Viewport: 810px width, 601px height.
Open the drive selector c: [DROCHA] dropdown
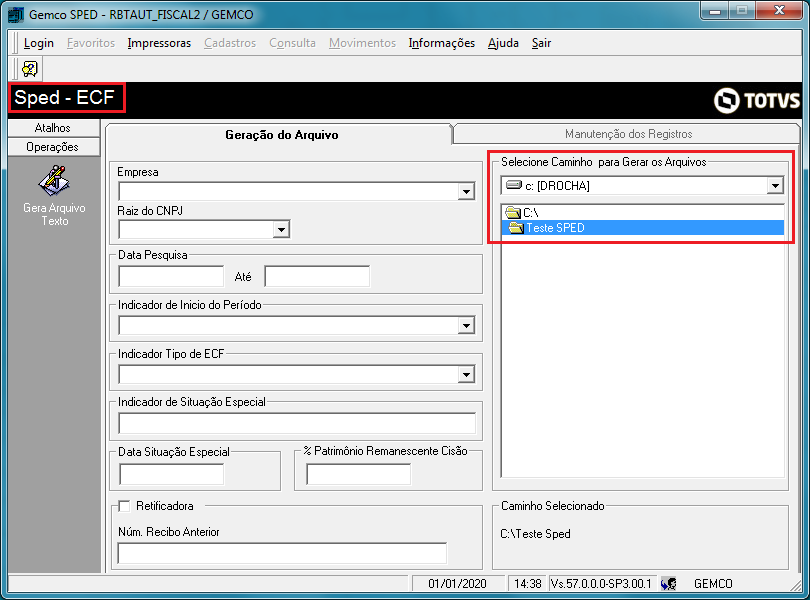point(775,186)
